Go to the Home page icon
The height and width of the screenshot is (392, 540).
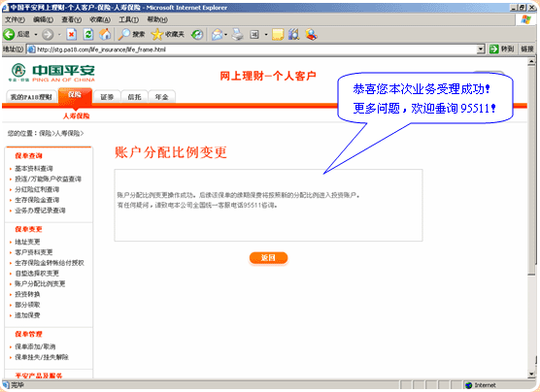coord(105,34)
